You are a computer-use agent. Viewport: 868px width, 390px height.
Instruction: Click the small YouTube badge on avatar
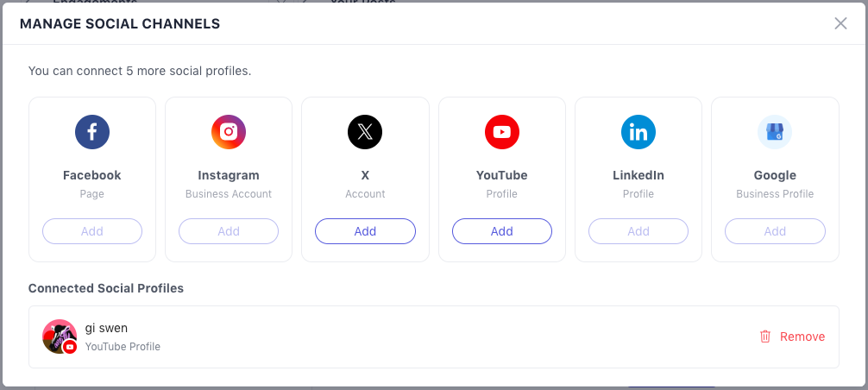click(x=70, y=347)
